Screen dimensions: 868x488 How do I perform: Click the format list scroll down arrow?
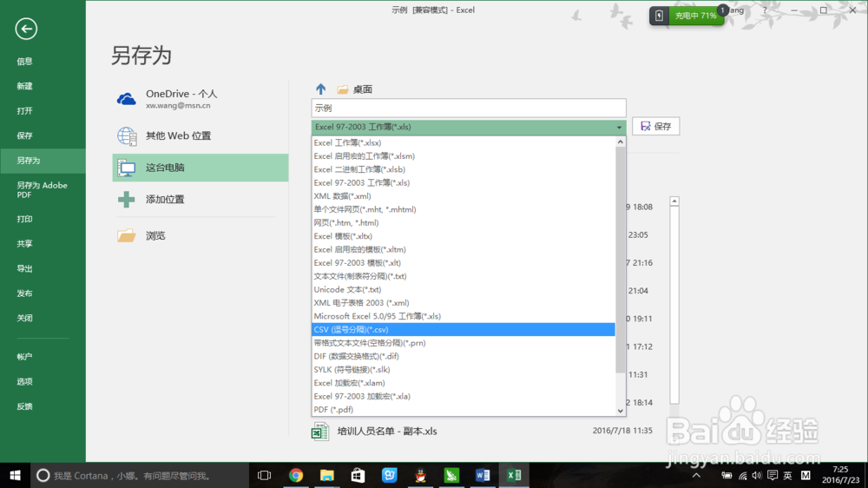pos(621,411)
